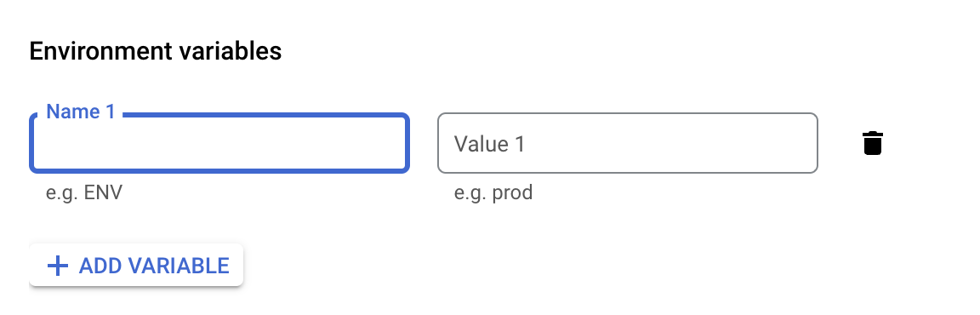Click the helper text under Value field
980x315 pixels.
coord(493,192)
